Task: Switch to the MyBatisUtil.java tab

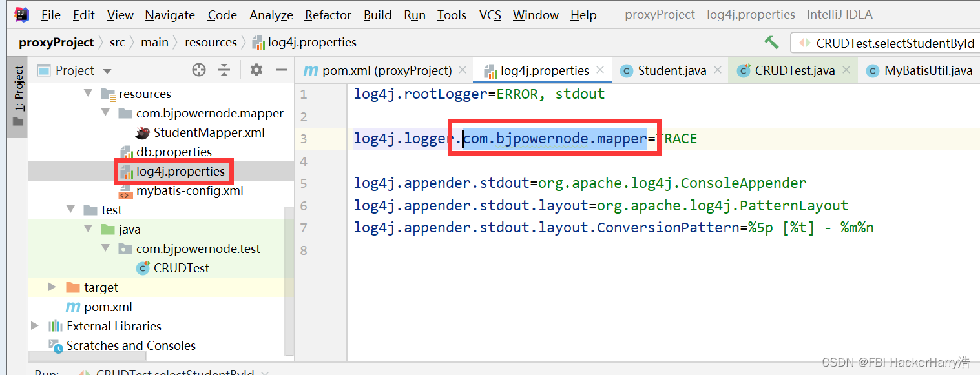Action: [x=920, y=70]
